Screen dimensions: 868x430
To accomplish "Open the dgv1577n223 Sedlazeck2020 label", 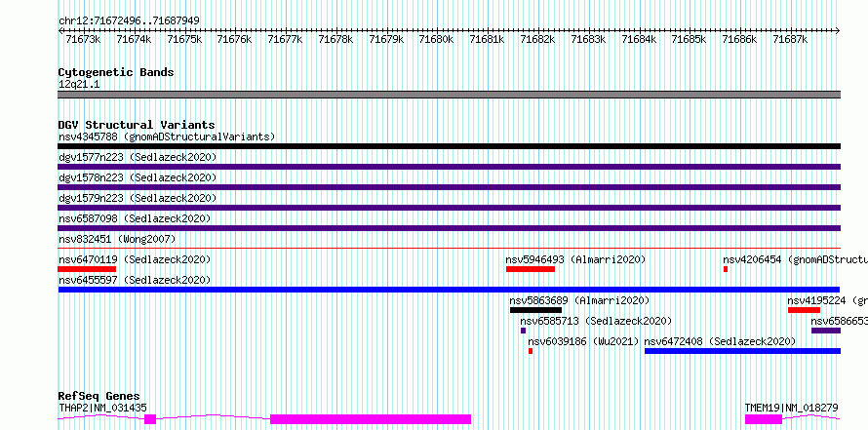I will [x=138, y=157].
